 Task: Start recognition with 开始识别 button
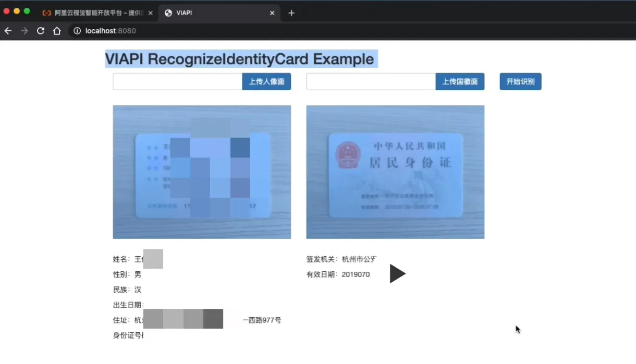click(x=520, y=82)
